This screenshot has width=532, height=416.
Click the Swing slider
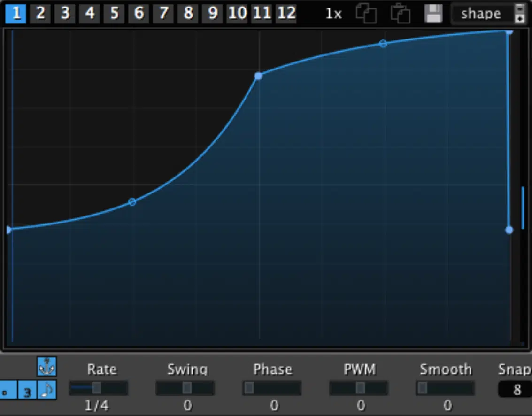185,388
